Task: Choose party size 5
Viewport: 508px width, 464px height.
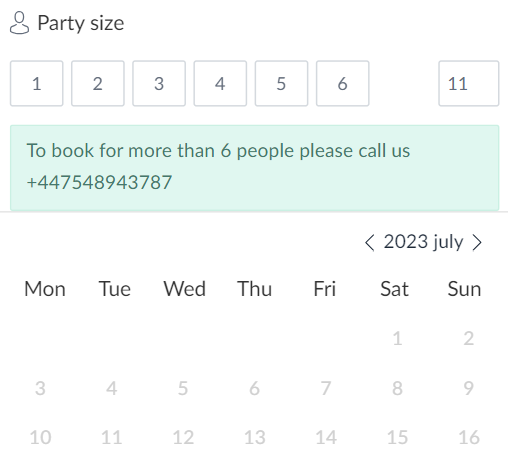Action: click(281, 83)
